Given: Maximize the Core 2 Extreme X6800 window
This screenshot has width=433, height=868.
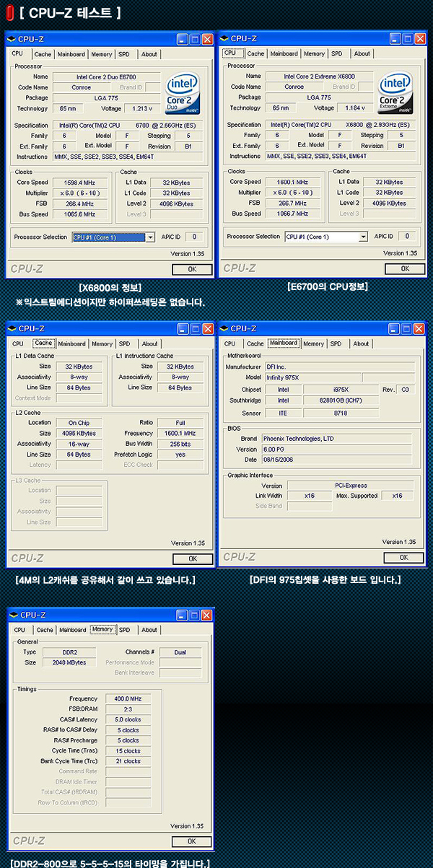Looking at the screenshot, I should coord(408,39).
